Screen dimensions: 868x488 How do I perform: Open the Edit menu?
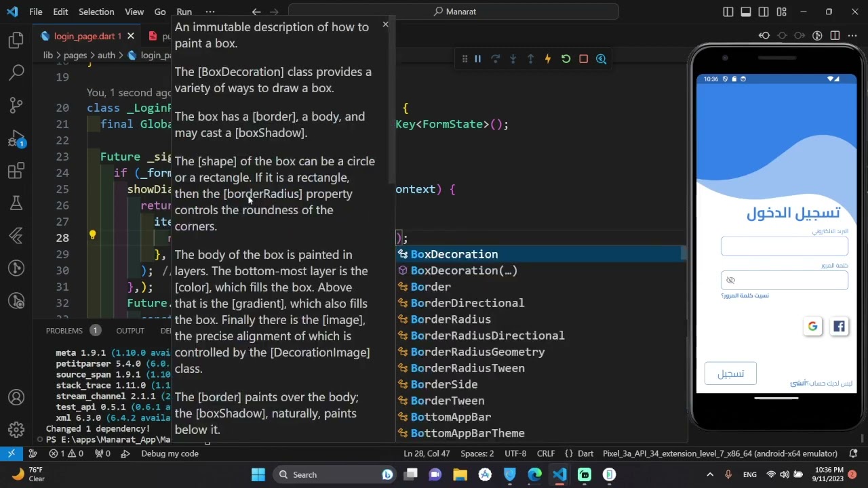click(x=60, y=12)
